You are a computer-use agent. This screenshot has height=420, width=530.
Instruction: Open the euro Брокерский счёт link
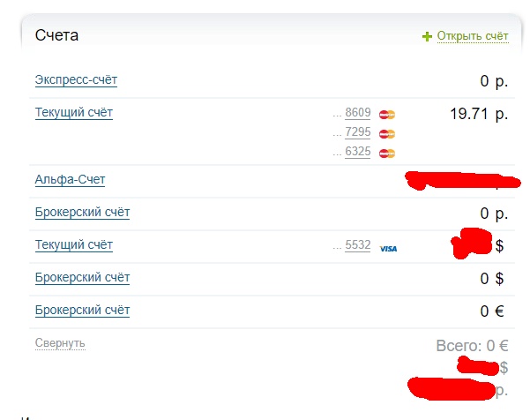[x=82, y=310]
